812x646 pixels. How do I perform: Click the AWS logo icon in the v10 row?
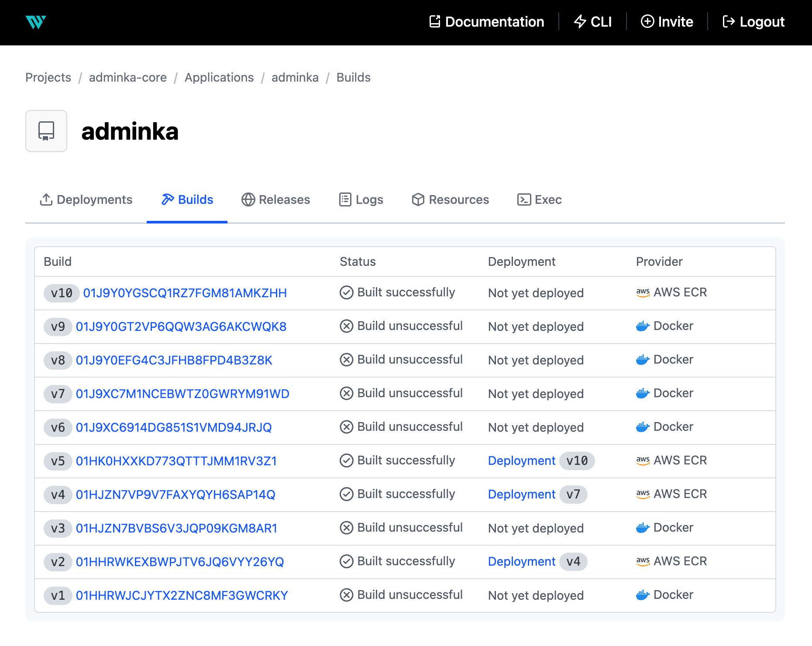point(643,292)
